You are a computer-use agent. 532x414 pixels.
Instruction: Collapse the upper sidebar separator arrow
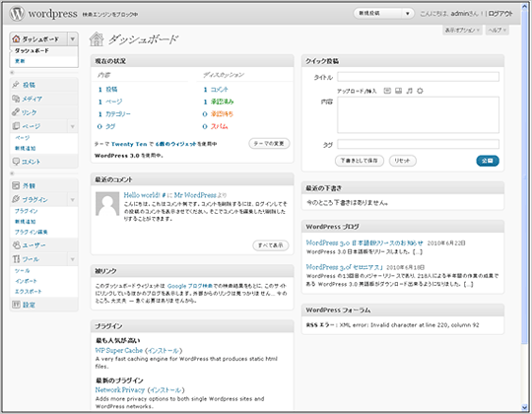click(12, 72)
